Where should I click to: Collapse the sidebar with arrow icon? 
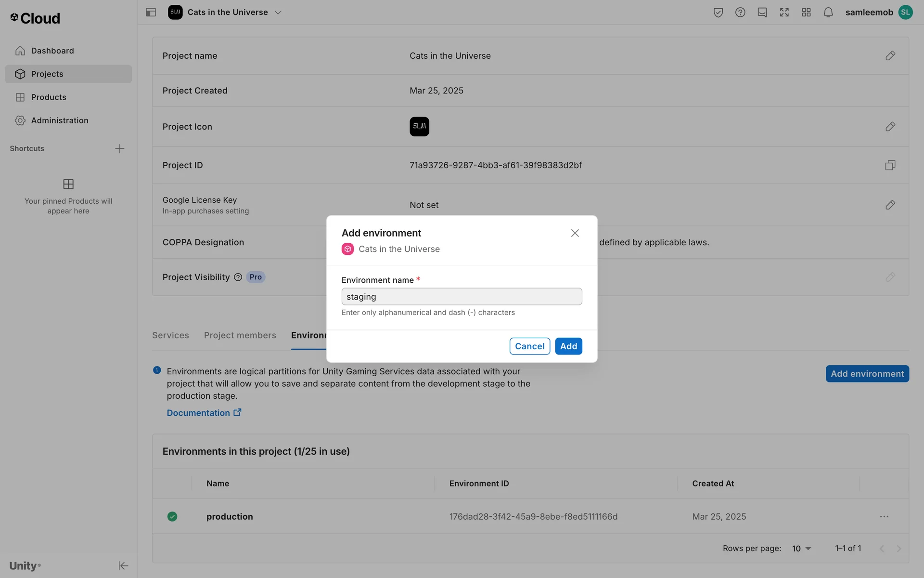coord(123,565)
